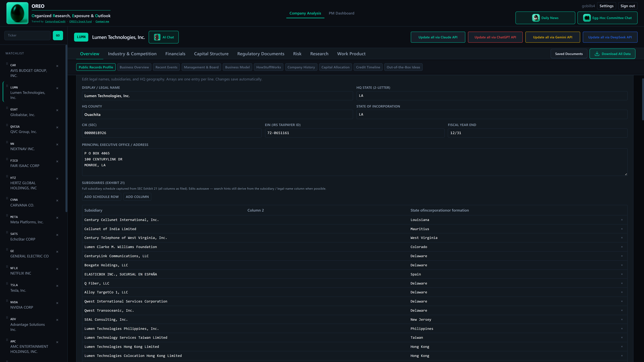Open the Risk tab

click(x=297, y=54)
